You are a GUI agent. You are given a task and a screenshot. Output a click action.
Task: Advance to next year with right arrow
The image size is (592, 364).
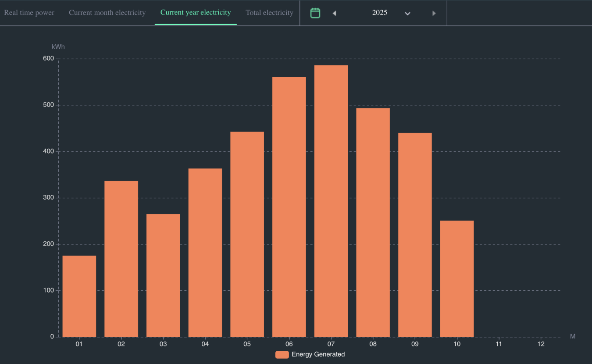tap(434, 13)
